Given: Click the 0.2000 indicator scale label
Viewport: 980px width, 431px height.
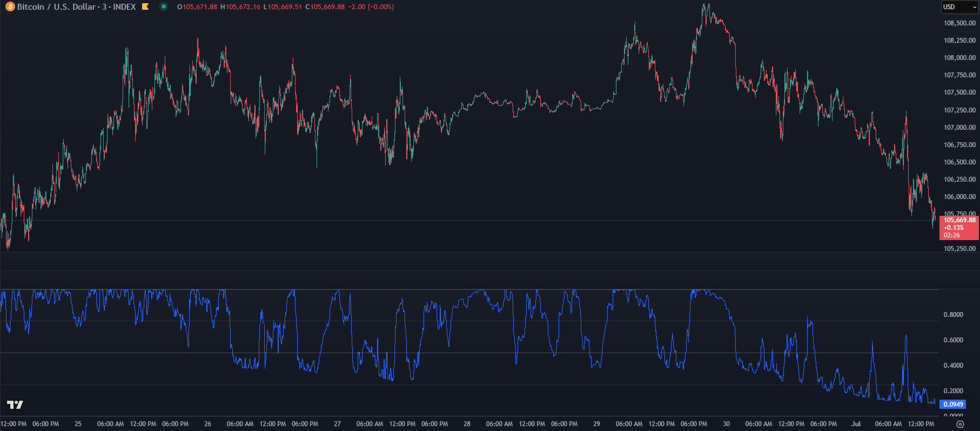Looking at the screenshot, I should click(x=953, y=391).
